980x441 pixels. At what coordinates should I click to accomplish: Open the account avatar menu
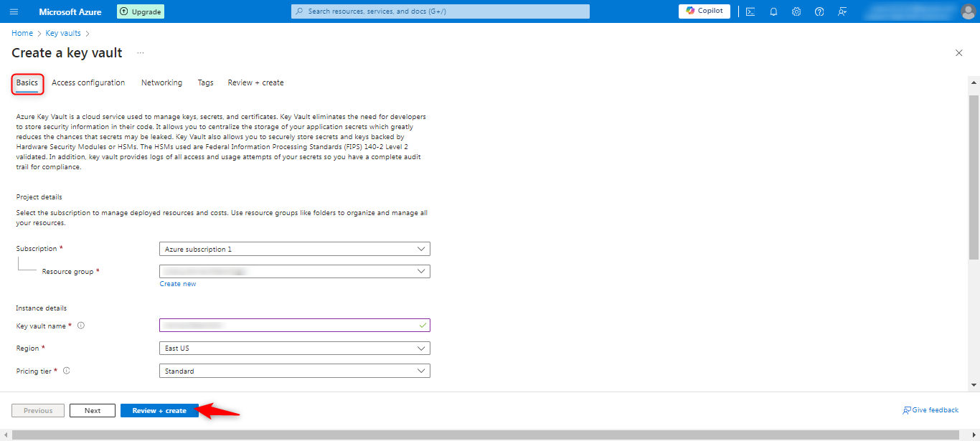click(x=969, y=11)
